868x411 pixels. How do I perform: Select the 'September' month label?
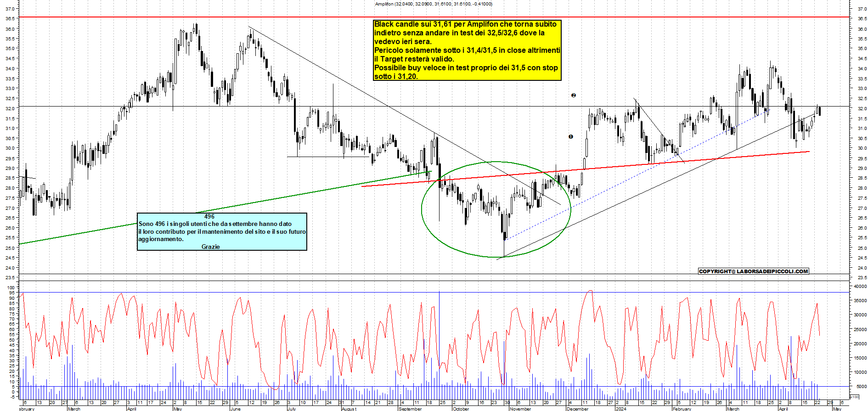coord(410,409)
